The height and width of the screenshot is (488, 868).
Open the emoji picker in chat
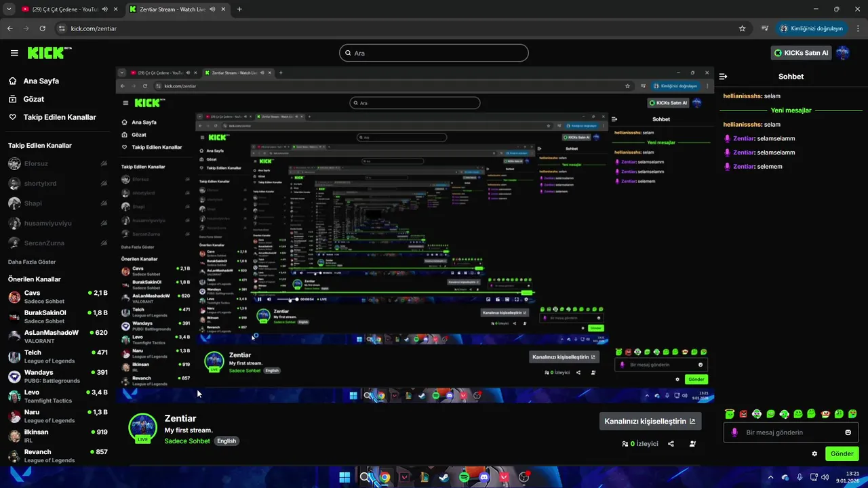[x=848, y=432]
